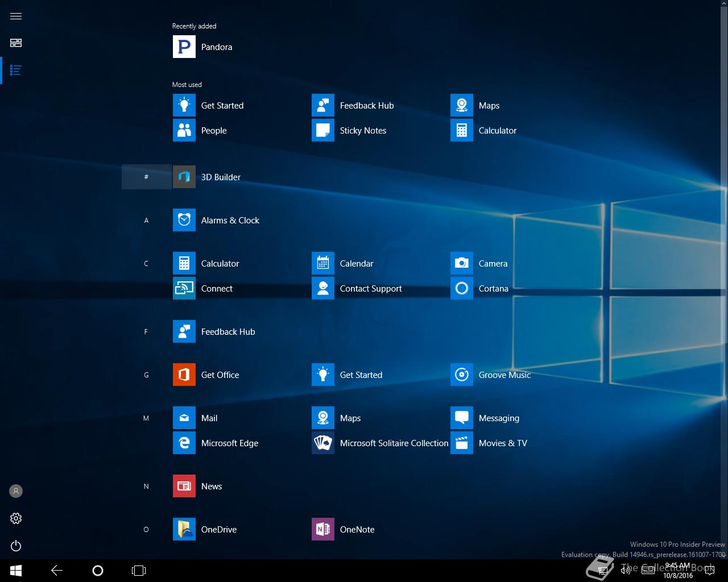This screenshot has height=582, width=728.
Task: Open the Action Center notifications
Action: coord(710,571)
